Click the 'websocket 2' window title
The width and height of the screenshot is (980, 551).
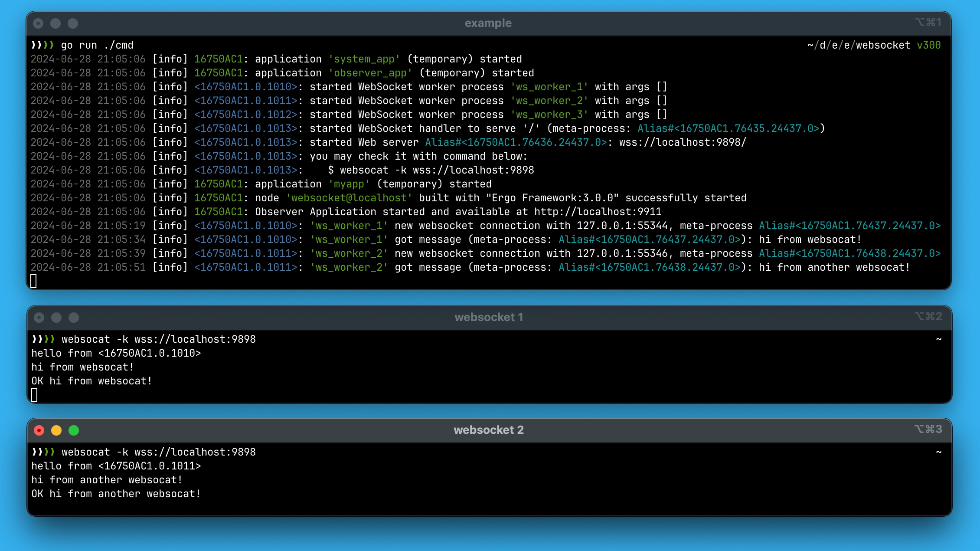point(489,430)
